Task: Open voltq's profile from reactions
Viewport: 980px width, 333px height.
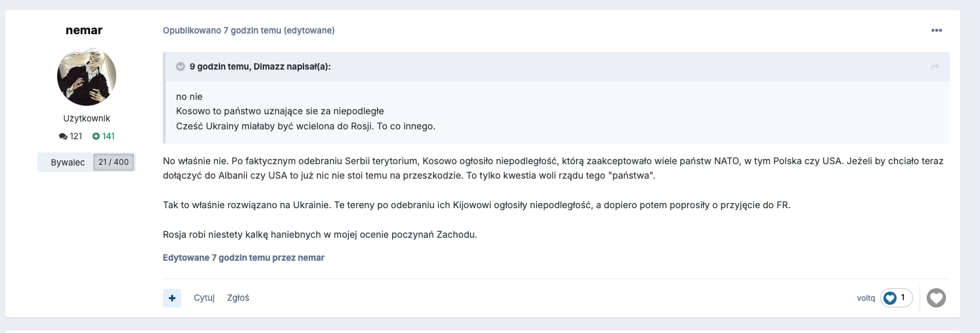Action: tap(866, 298)
